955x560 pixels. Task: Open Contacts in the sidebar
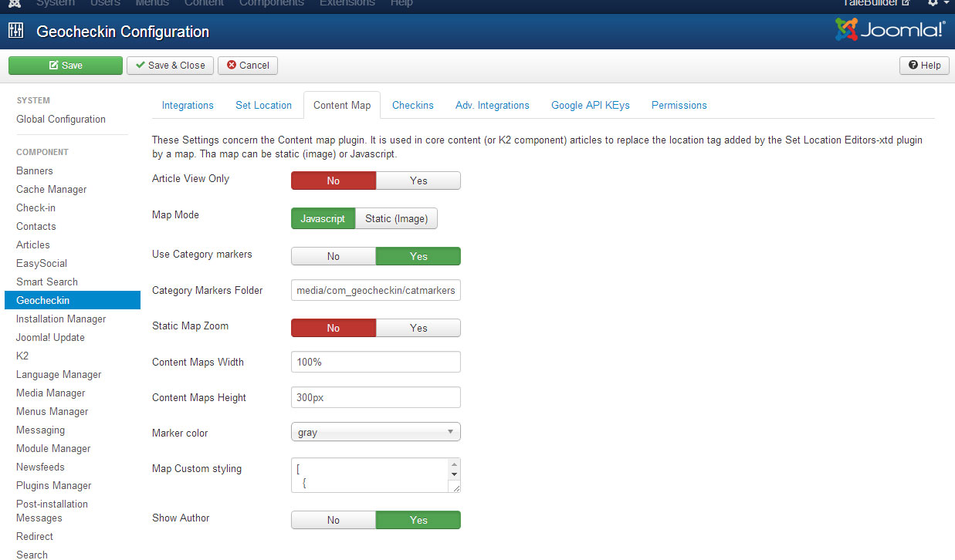(x=36, y=227)
